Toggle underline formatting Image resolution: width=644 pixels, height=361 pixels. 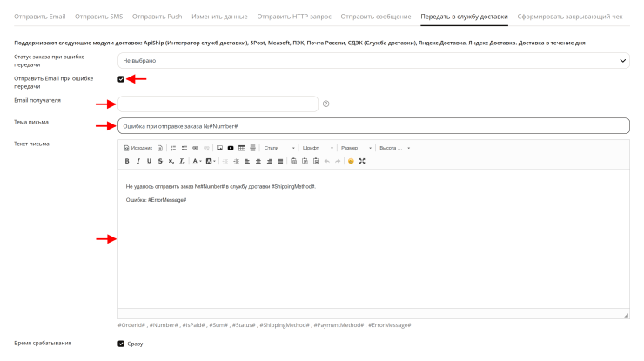(149, 161)
